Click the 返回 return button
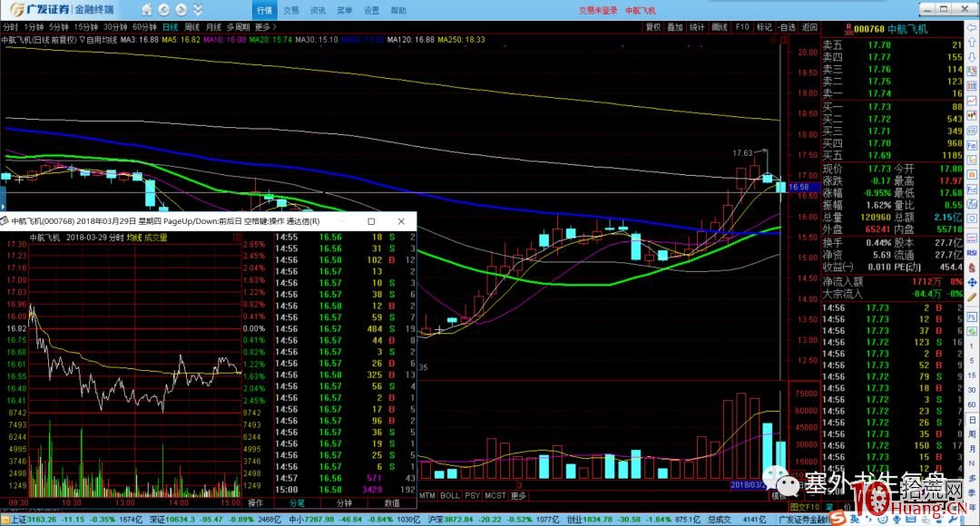The image size is (980, 526). point(809,27)
